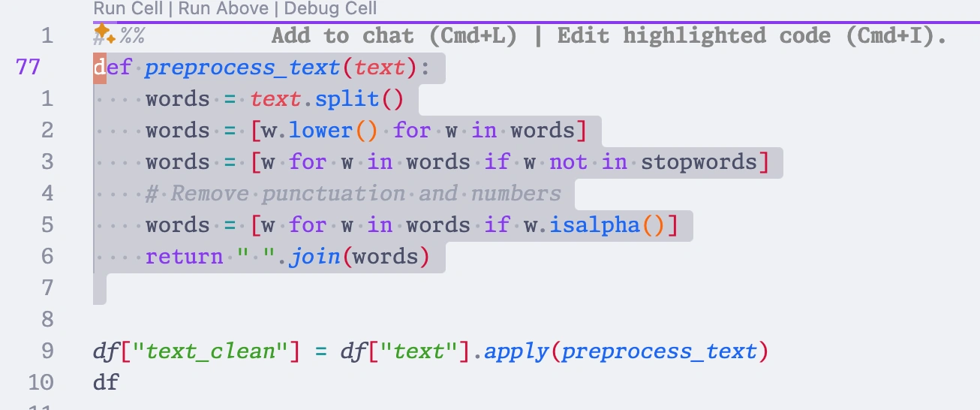Click the return keyword
The height and width of the screenshot is (410, 980).
[x=184, y=257]
